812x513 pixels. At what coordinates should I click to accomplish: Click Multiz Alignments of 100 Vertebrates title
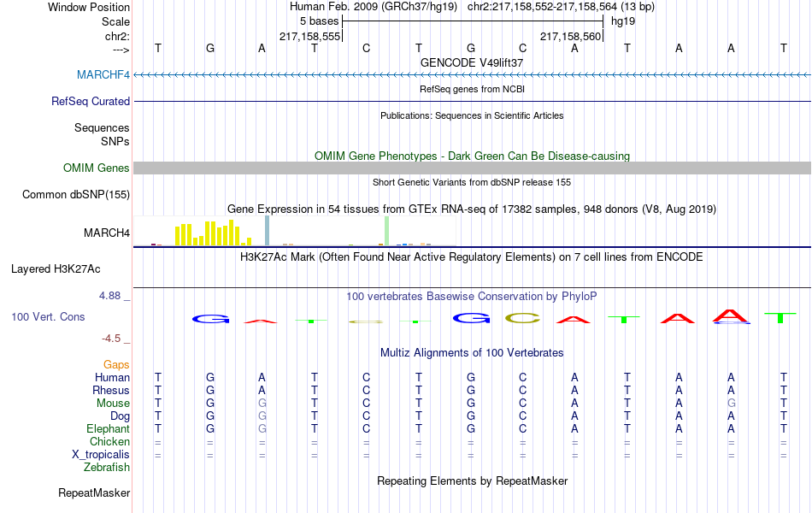tap(472, 353)
